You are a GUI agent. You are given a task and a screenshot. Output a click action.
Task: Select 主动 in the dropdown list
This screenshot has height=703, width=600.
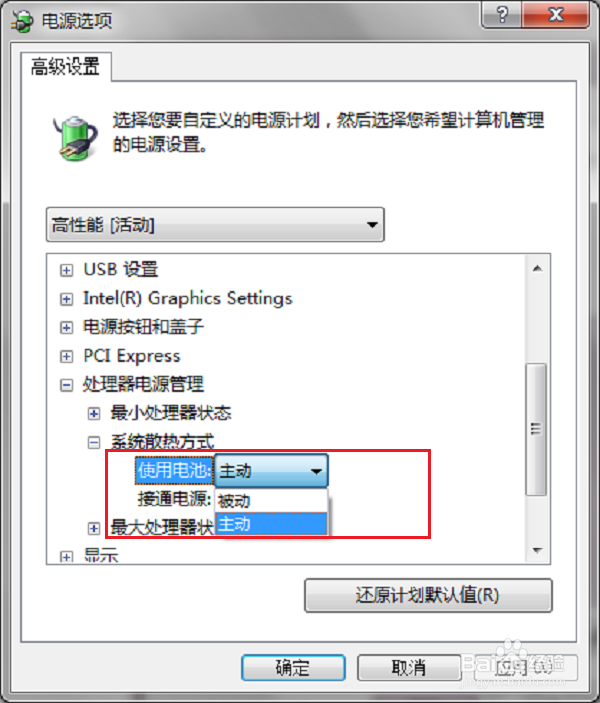[x=271, y=524]
